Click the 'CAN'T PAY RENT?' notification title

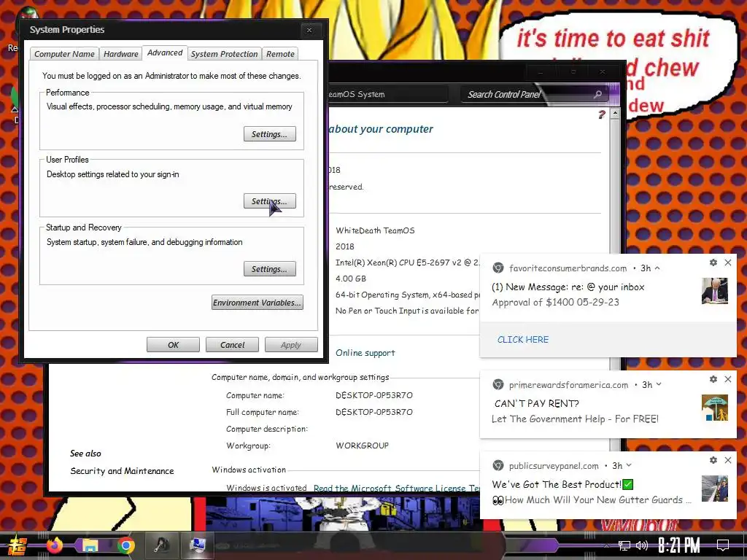(x=536, y=404)
